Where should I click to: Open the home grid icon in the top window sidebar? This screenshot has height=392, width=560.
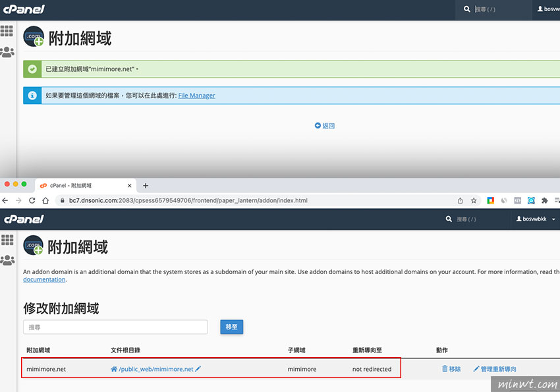click(x=7, y=31)
